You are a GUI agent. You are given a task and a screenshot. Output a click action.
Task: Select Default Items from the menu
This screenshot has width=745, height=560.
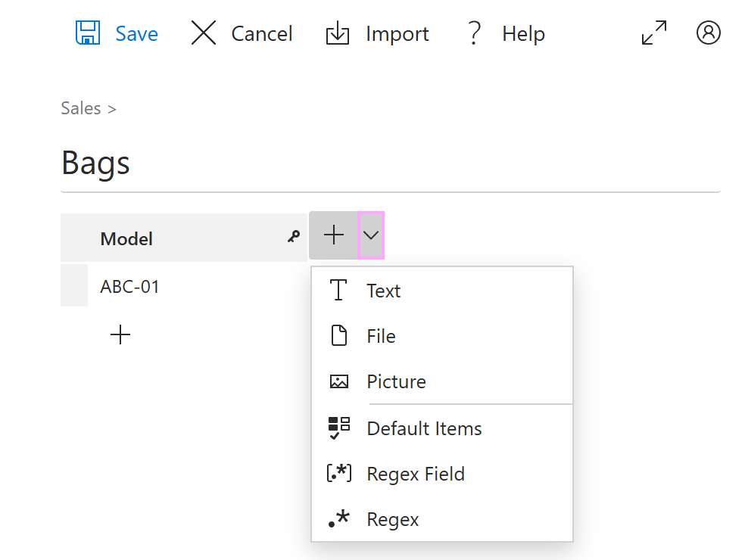[x=424, y=428]
